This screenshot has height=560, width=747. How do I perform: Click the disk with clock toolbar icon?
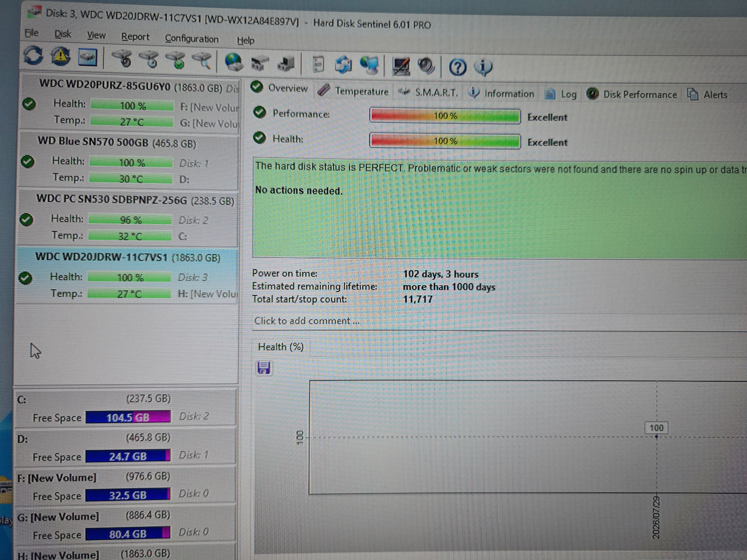149,60
